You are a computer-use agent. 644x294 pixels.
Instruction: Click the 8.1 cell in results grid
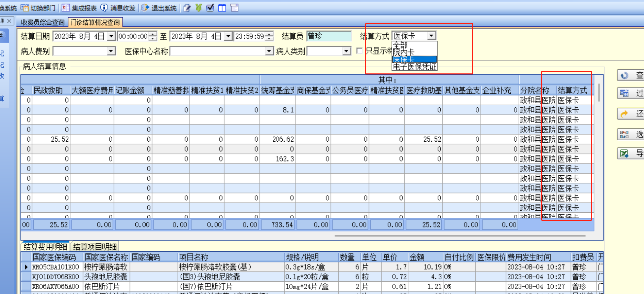click(x=278, y=110)
